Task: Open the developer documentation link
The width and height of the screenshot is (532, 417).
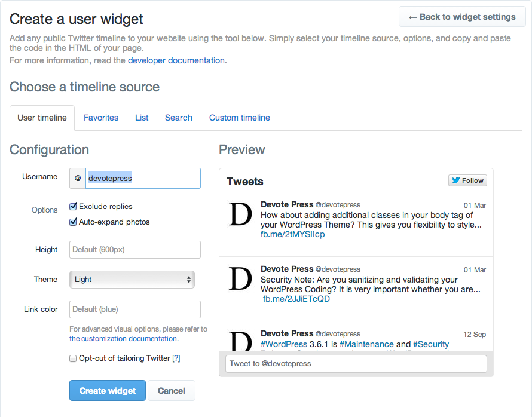Action: (x=176, y=60)
